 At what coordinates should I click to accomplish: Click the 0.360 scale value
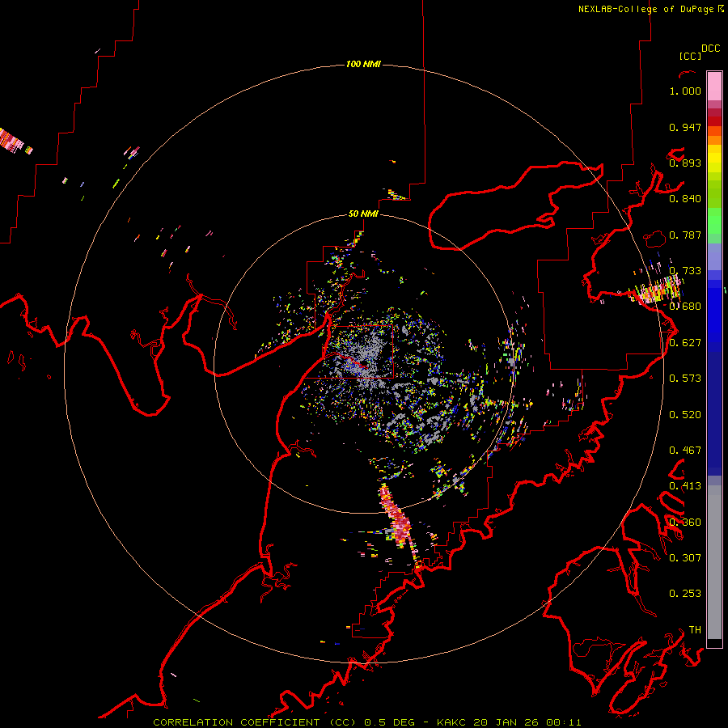tap(685, 523)
